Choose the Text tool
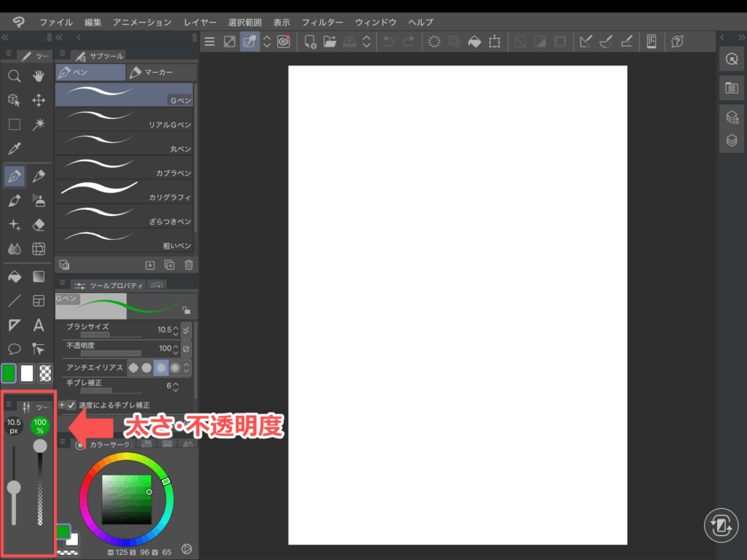Image resolution: width=747 pixels, height=560 pixels. coord(39,325)
